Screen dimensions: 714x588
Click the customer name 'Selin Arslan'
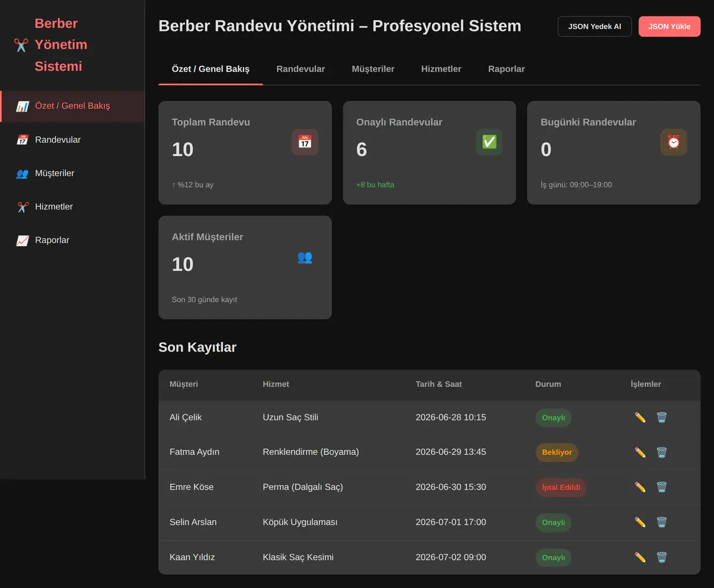(x=193, y=522)
